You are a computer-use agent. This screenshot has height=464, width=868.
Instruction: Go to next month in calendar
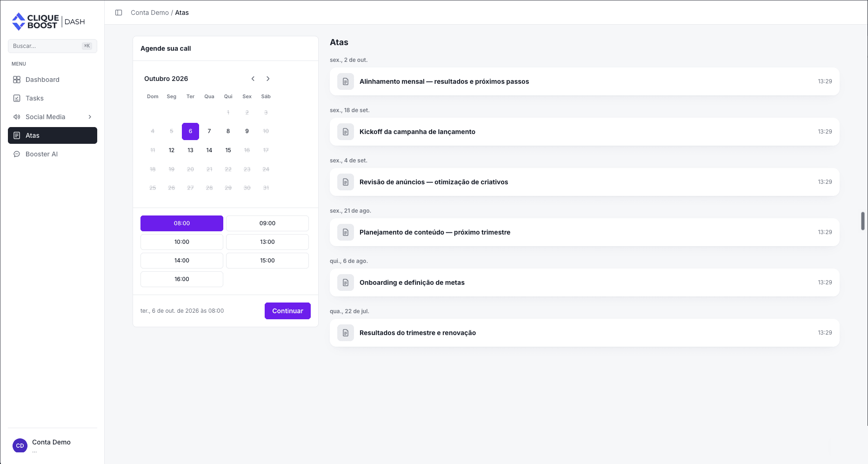[268, 79]
